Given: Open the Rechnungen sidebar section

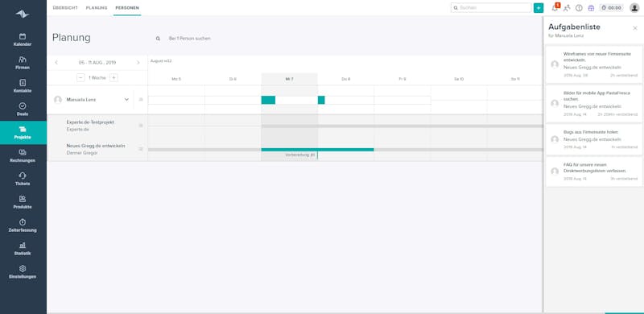Looking at the screenshot, I should (23, 155).
